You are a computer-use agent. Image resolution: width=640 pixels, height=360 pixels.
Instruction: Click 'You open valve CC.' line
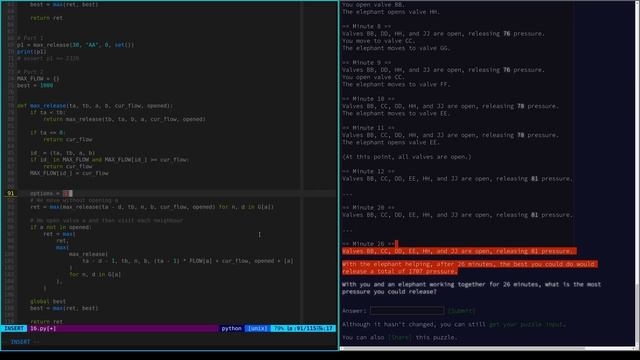click(373, 77)
